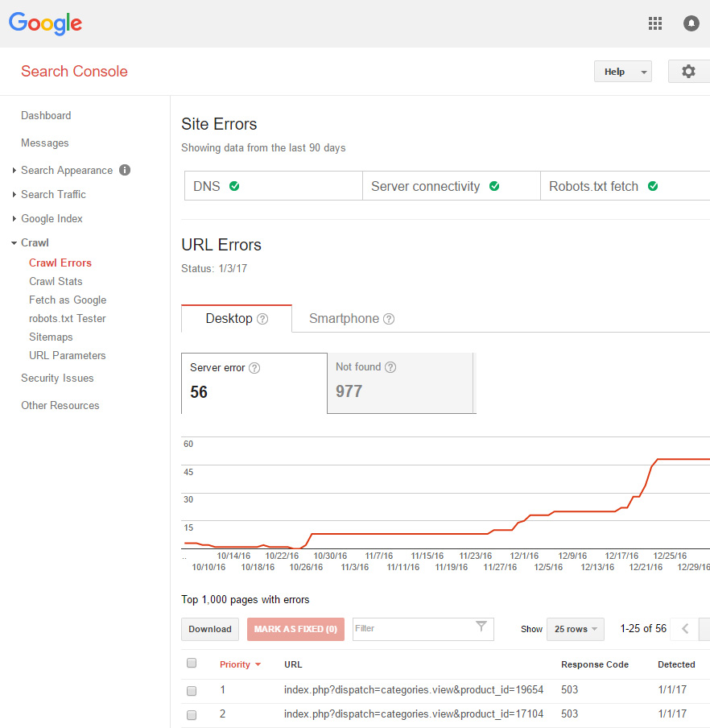Viewport: 710px width, 728px height.
Task: Click the Robots.txt fetch check icon
Action: (653, 186)
